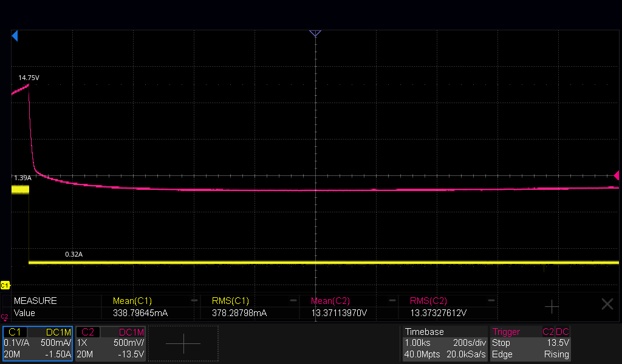This screenshot has height=364, width=622.
Task: Click the trigger position marker at top center
Action: [x=315, y=33]
